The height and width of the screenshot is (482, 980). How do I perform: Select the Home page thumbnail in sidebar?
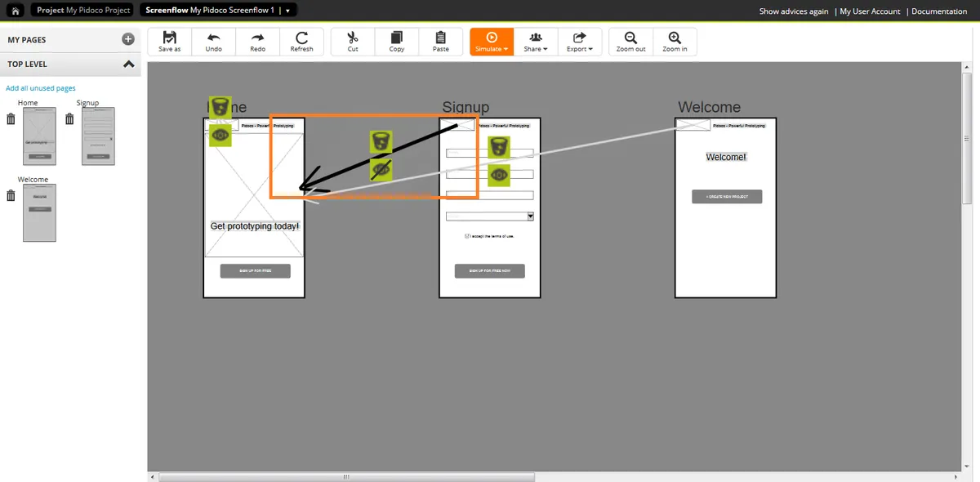(39, 136)
